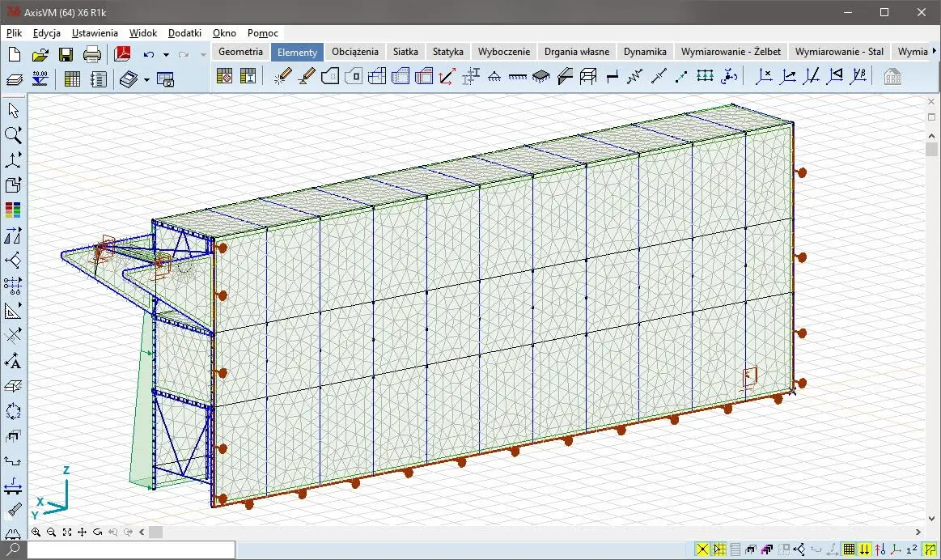Open the undo history dropdown arrow
Viewport: 941px width, 560px height.
point(166,55)
